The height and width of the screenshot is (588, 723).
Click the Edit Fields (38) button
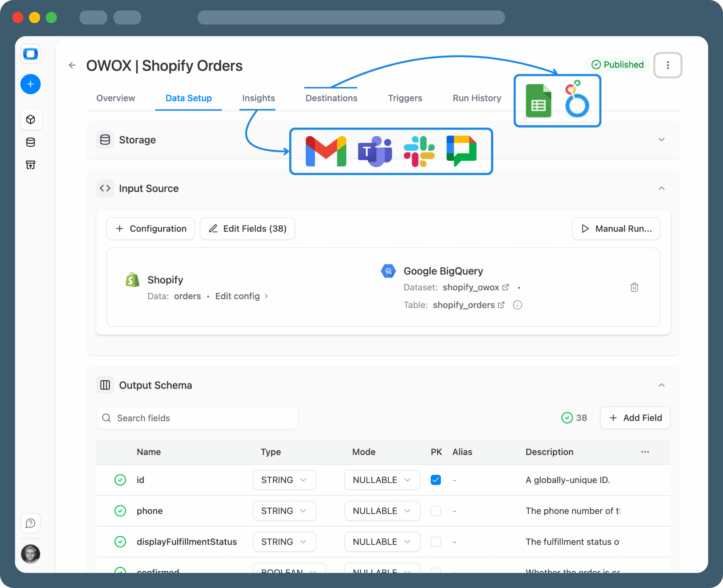[247, 228]
